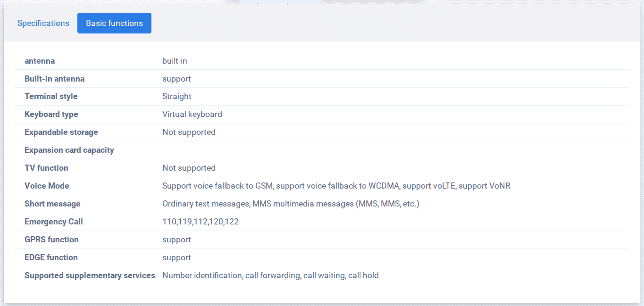Click the TV function label
Viewport: 644px width, 306px height.
(46, 168)
